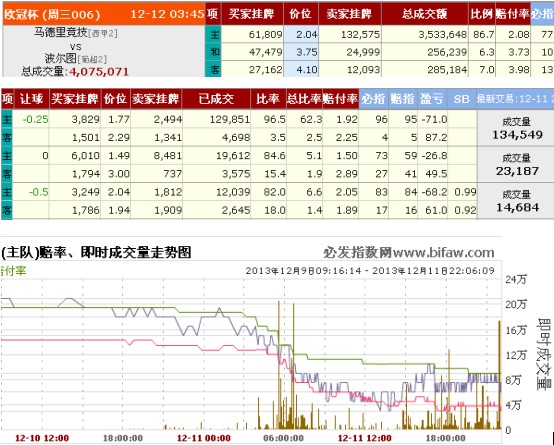Click the 波尔图 team name
554x445 pixels.
pos(60,58)
